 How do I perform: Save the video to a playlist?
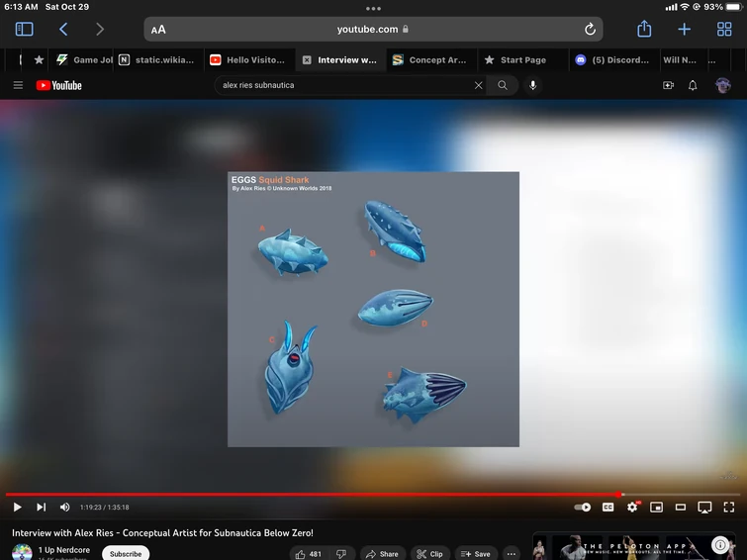click(x=476, y=554)
